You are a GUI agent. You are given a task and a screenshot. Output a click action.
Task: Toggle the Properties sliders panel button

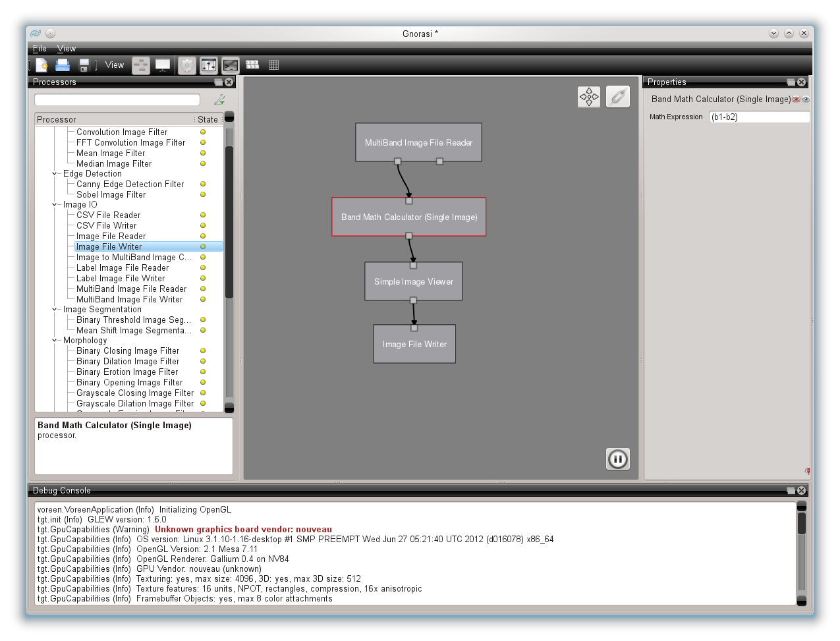[208, 65]
